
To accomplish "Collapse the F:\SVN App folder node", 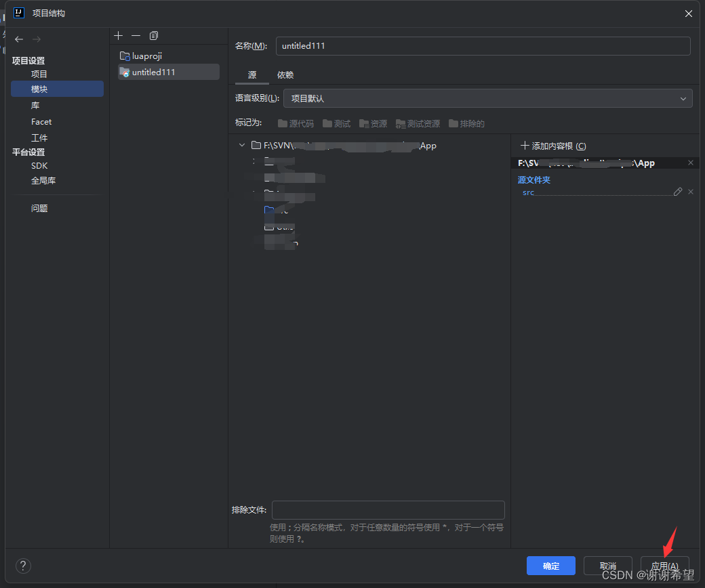I will pos(242,144).
